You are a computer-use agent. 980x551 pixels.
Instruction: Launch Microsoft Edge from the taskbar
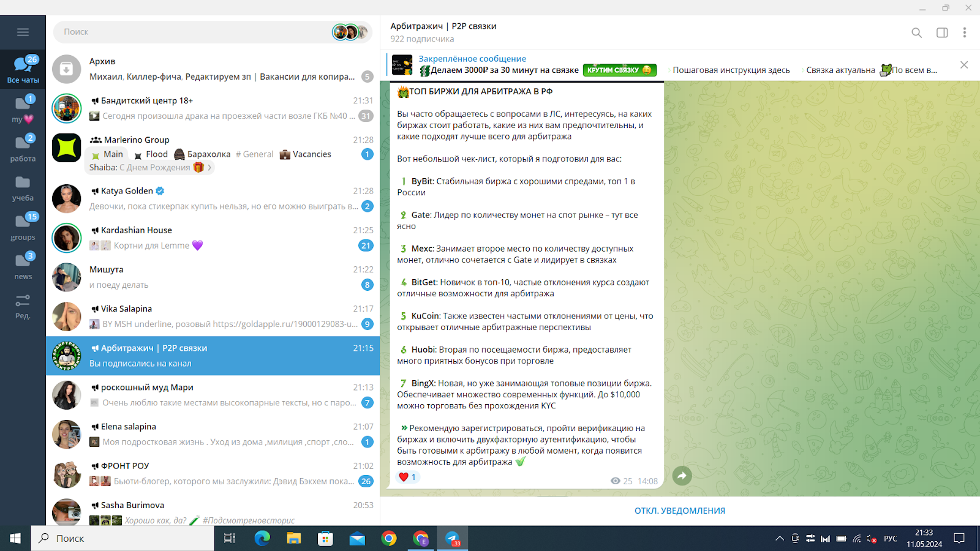coord(262,538)
